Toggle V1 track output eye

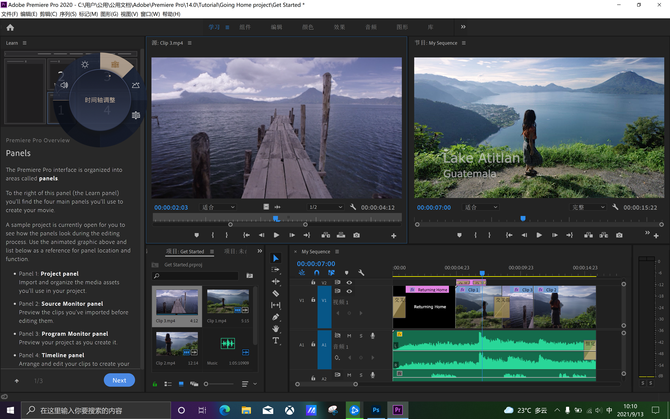coord(349,291)
